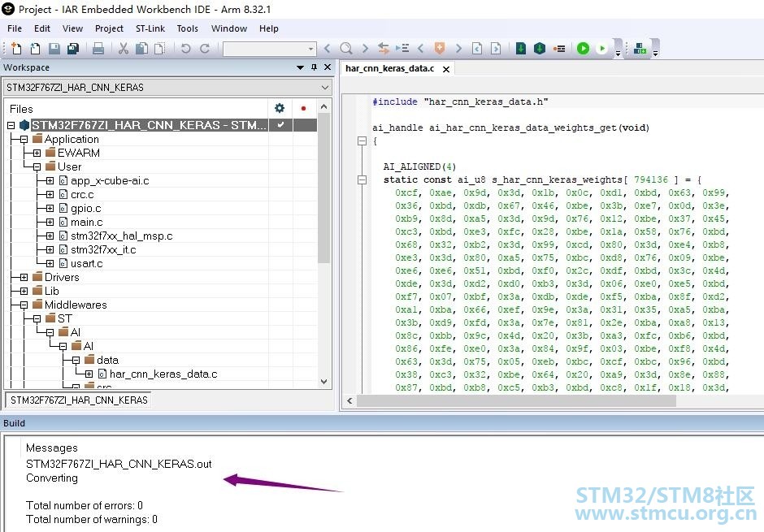Collapse the ST folder
The width and height of the screenshot is (764, 532).
click(37, 319)
